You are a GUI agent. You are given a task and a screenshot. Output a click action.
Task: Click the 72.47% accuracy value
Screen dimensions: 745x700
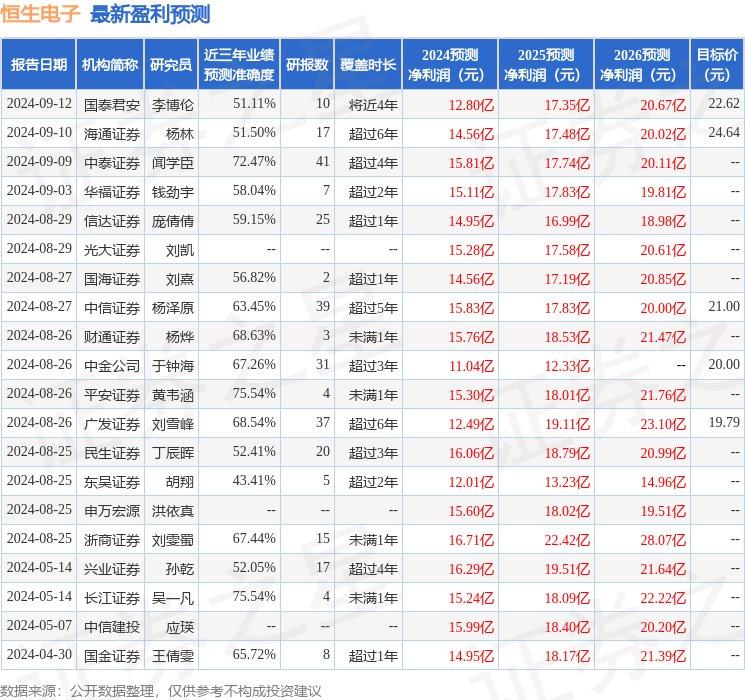254,161
